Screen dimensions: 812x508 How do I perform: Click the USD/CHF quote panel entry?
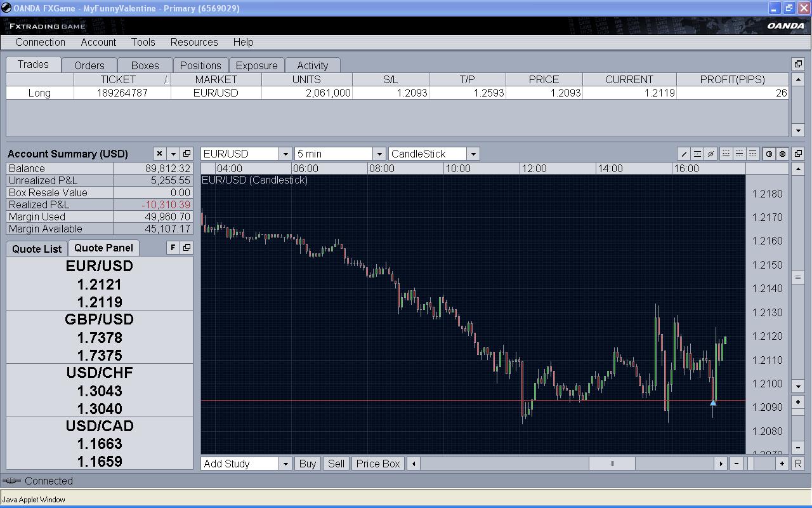coord(100,391)
